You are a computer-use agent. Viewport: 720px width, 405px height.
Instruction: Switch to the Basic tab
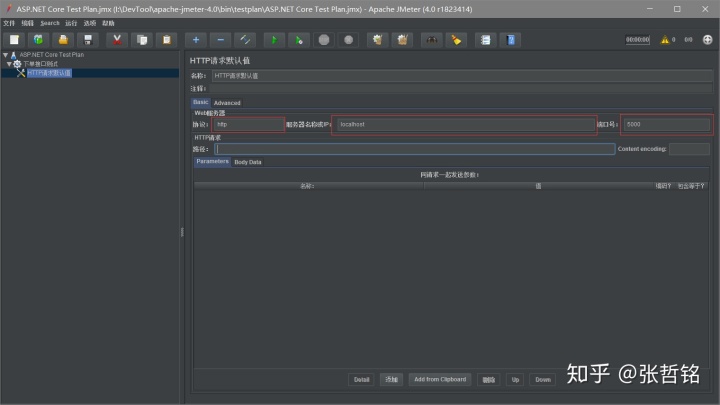tap(200, 102)
